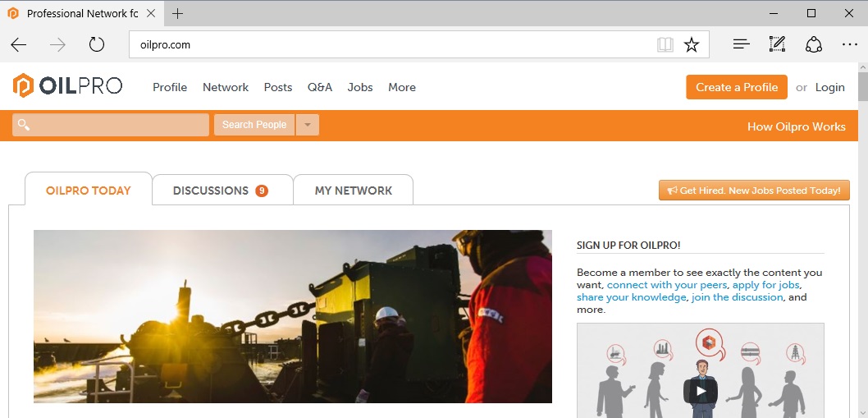Open the Network menu item
The image size is (868, 418).
(226, 87)
